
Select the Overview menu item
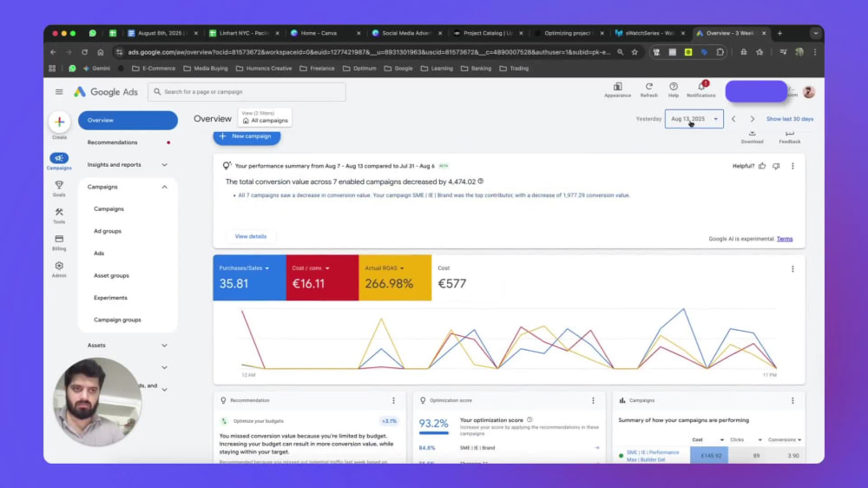click(128, 120)
